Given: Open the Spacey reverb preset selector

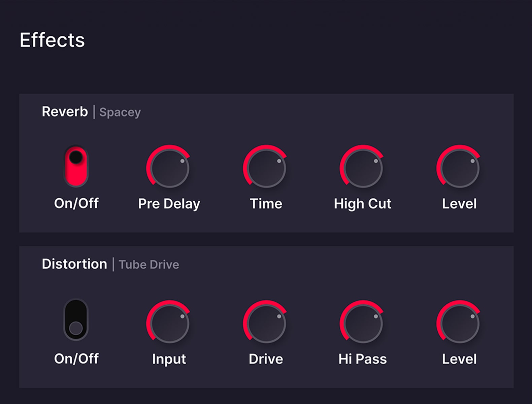Looking at the screenshot, I should tap(120, 112).
